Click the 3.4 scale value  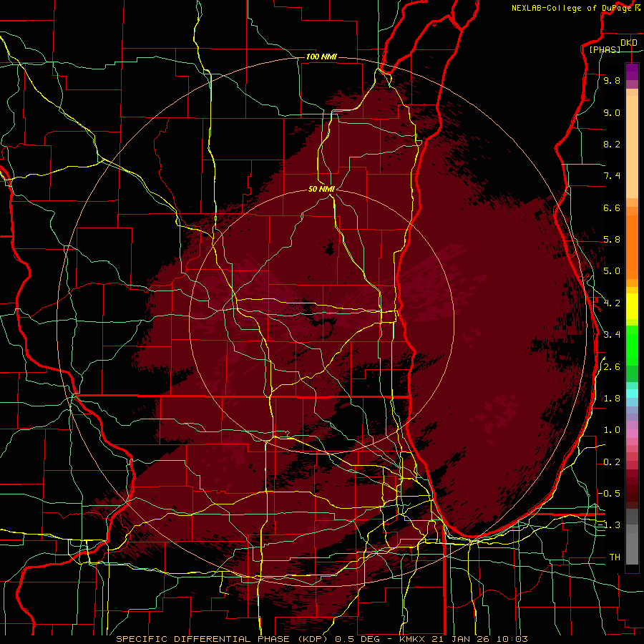click(x=612, y=335)
